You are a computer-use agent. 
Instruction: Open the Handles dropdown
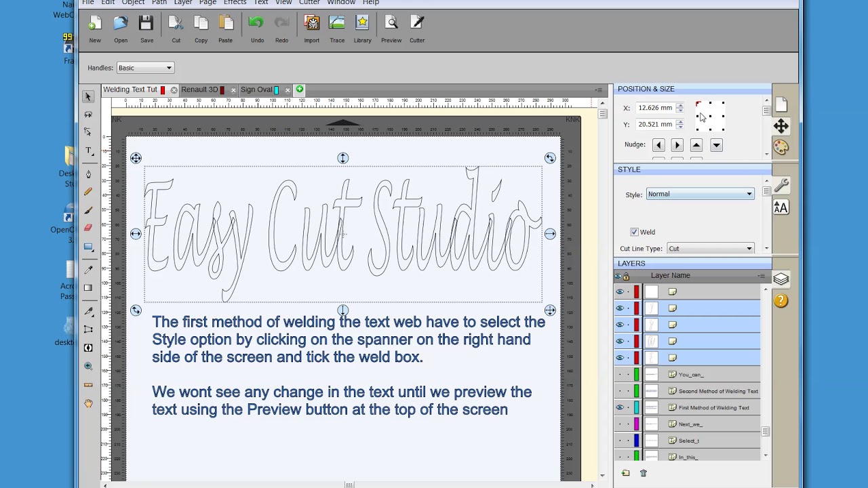point(145,68)
